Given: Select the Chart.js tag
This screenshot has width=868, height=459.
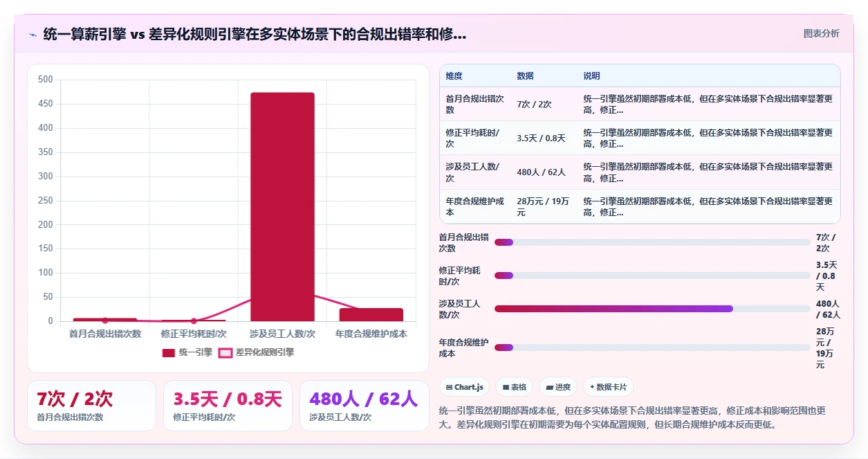Looking at the screenshot, I should click(464, 387).
